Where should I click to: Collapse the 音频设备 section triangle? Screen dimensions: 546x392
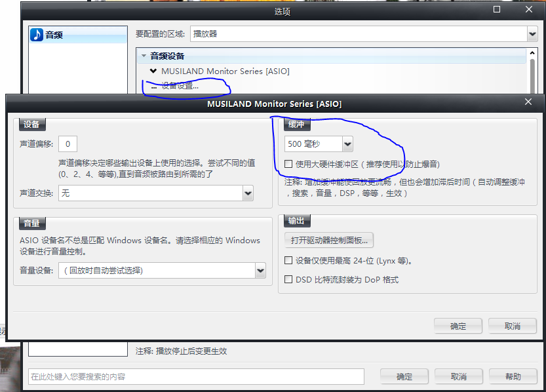click(144, 56)
